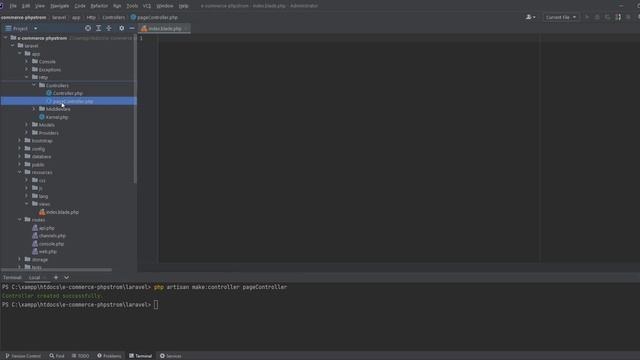This screenshot has width=640, height=360.
Task: Open the File menu
Action: [x=13, y=6]
